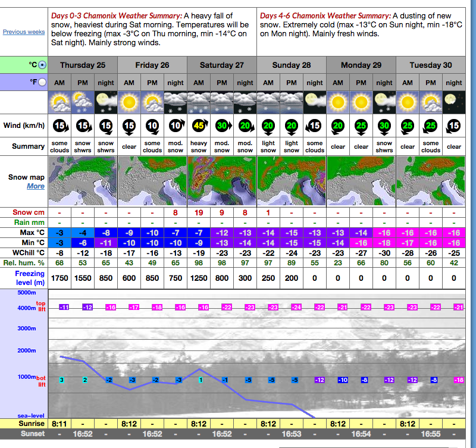Select the 16:55 sunset time
The image size is (476, 448).
(431, 434)
